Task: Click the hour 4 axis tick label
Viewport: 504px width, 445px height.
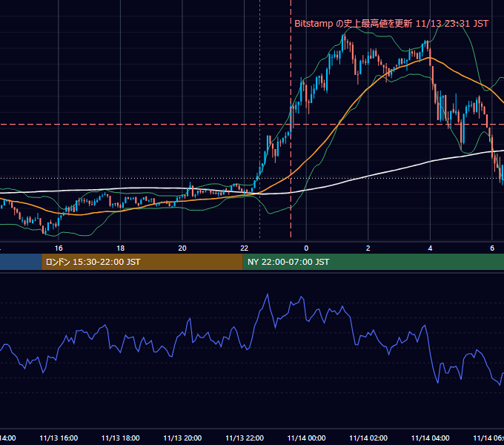Action: 430,248
